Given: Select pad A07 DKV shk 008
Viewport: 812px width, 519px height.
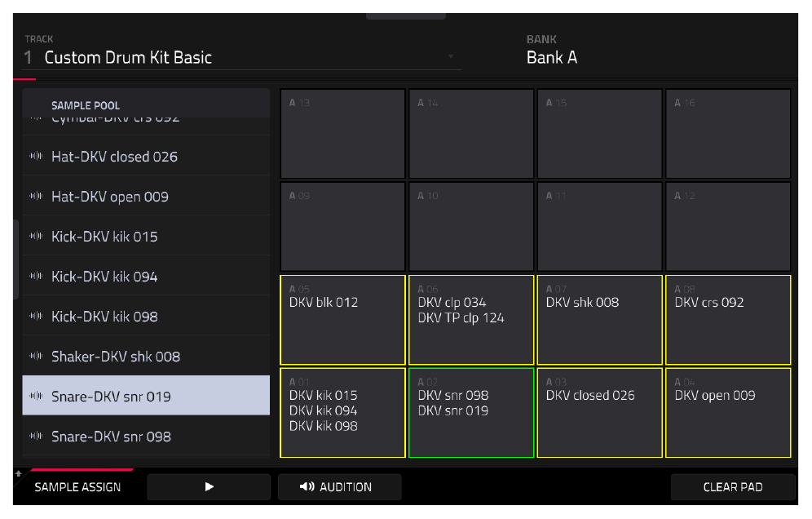Looking at the screenshot, I should 600,320.
